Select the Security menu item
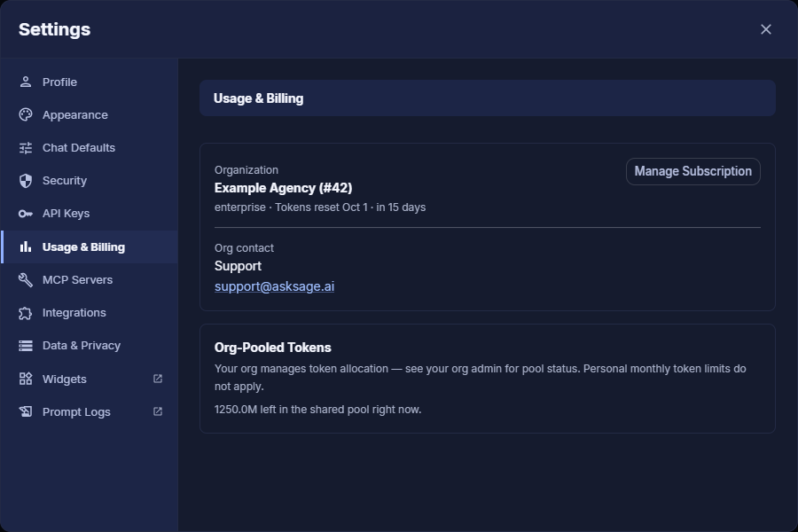 90,181
